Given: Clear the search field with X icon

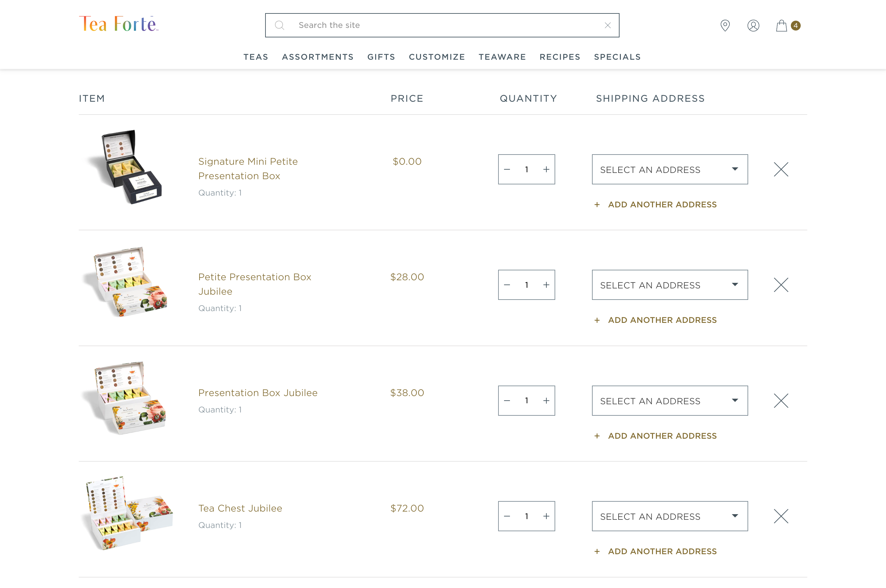Looking at the screenshot, I should click(x=607, y=26).
